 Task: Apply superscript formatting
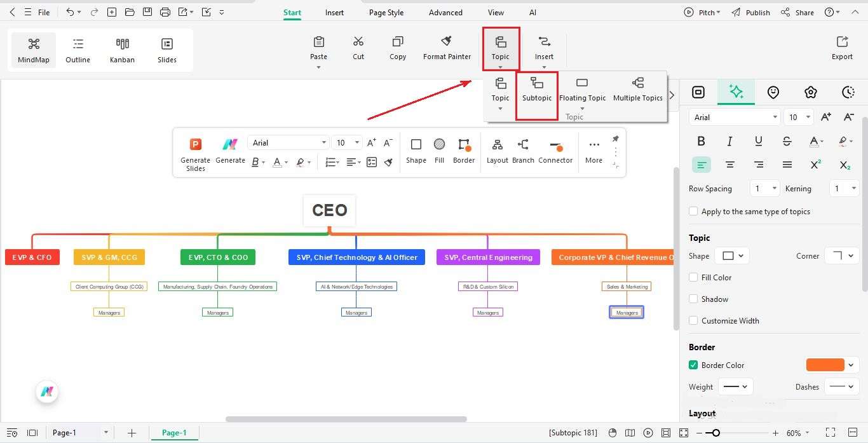(x=816, y=165)
